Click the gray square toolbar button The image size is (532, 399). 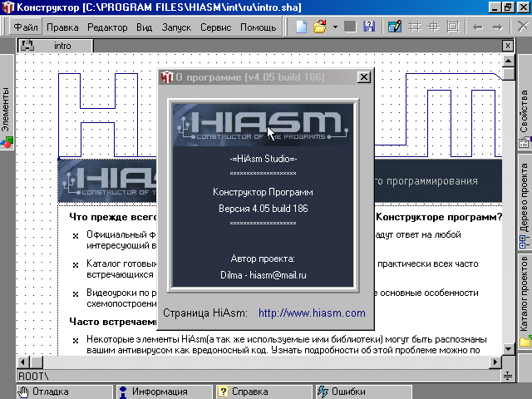pos(351,27)
